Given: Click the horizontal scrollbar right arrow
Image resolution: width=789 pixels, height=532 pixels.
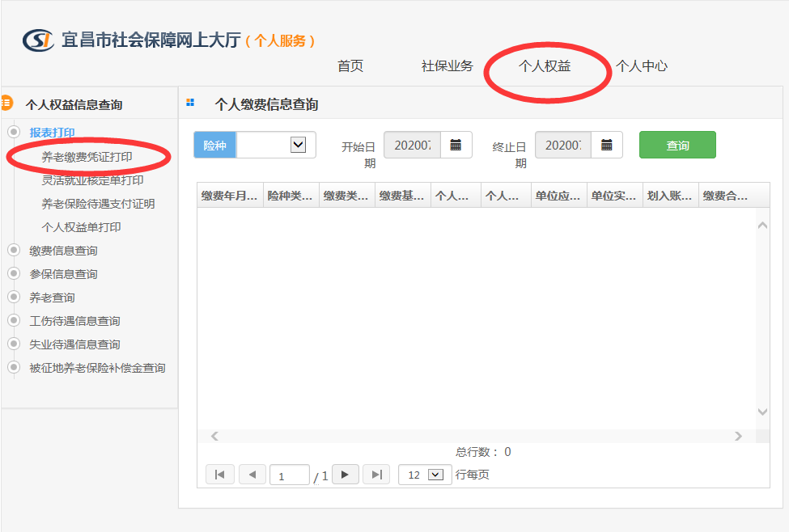Looking at the screenshot, I should [x=738, y=436].
